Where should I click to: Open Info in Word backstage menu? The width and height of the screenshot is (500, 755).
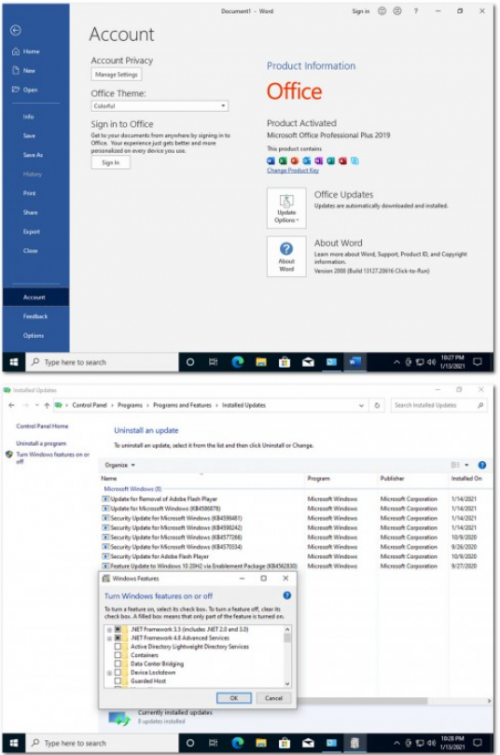28,117
